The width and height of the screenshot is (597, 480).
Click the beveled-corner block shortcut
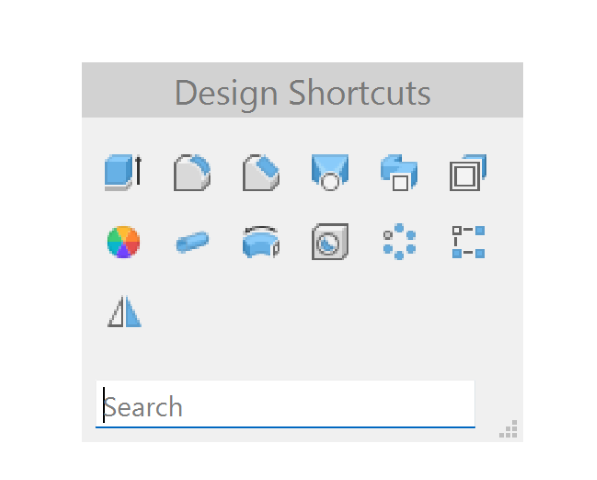[x=261, y=172]
